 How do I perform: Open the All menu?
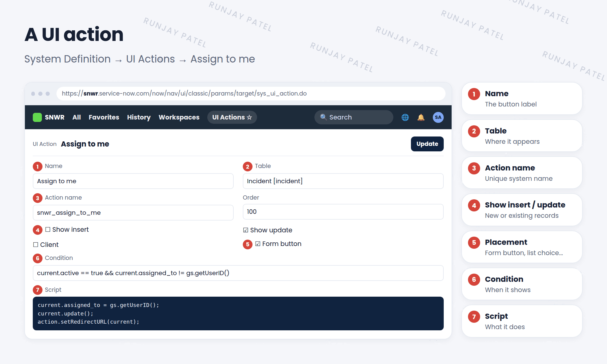(76, 117)
